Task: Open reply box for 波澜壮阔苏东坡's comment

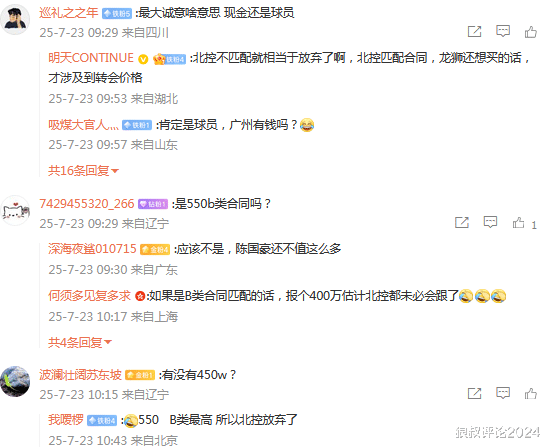Action: click(x=503, y=393)
